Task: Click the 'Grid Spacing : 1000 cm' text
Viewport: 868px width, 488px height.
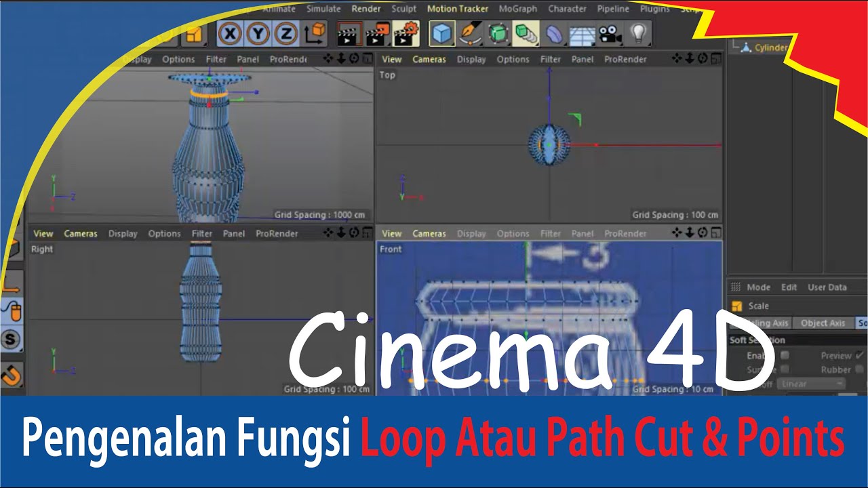Action: coord(319,215)
